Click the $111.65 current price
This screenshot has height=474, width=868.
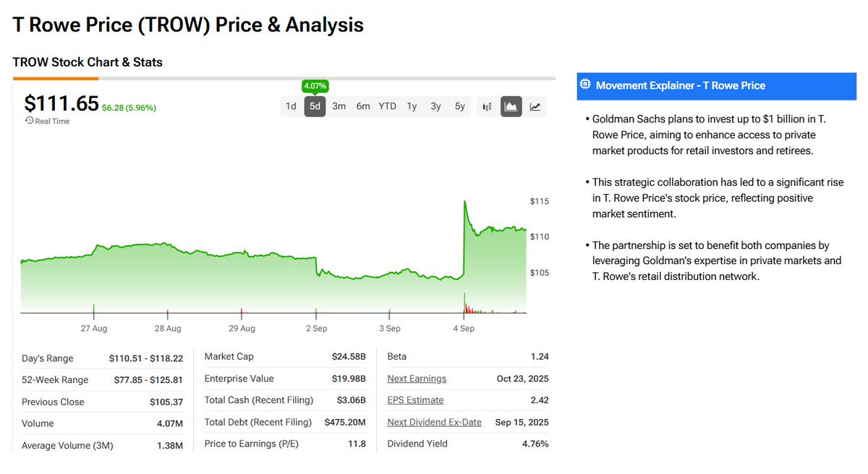(61, 103)
